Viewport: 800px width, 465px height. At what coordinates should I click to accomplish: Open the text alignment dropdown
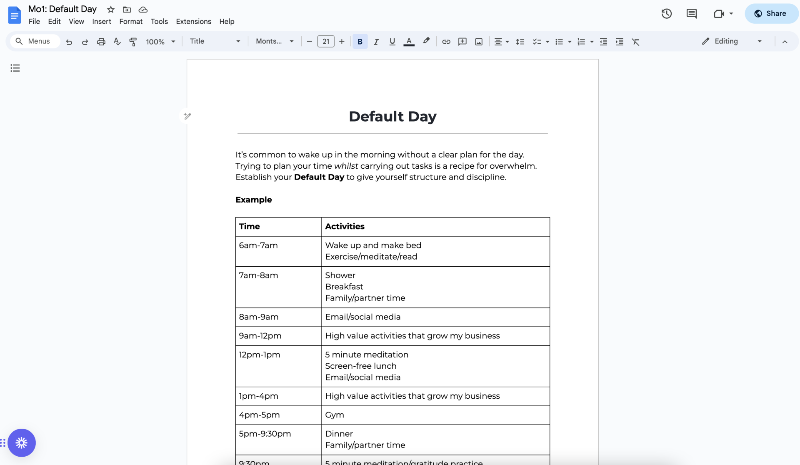coord(502,42)
